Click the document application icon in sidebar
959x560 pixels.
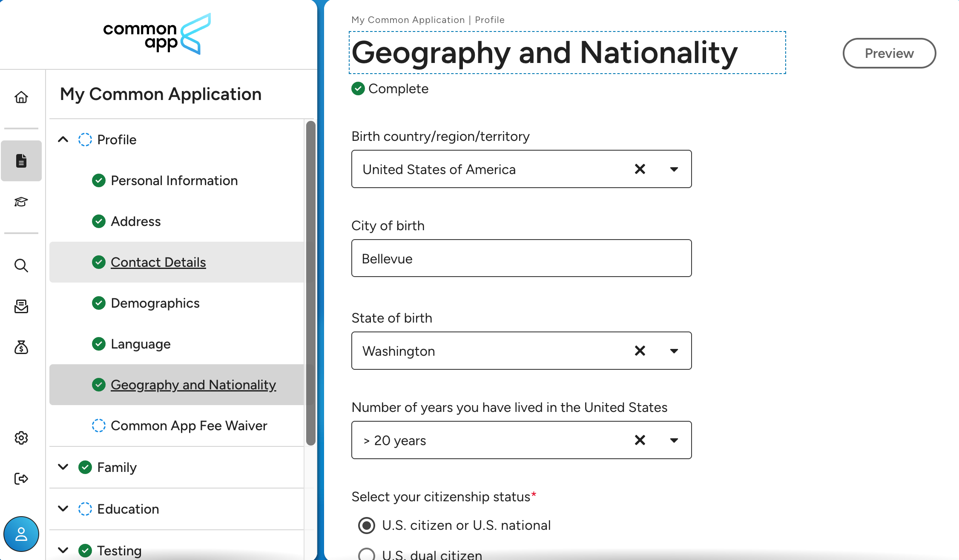click(x=21, y=161)
